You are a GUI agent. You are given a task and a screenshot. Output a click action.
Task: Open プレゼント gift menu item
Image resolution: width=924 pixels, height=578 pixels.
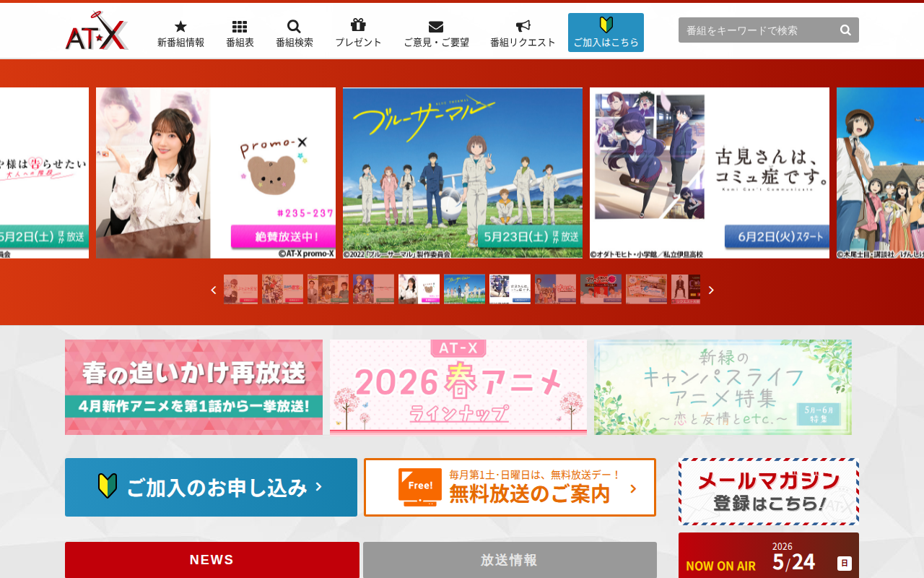[358, 33]
